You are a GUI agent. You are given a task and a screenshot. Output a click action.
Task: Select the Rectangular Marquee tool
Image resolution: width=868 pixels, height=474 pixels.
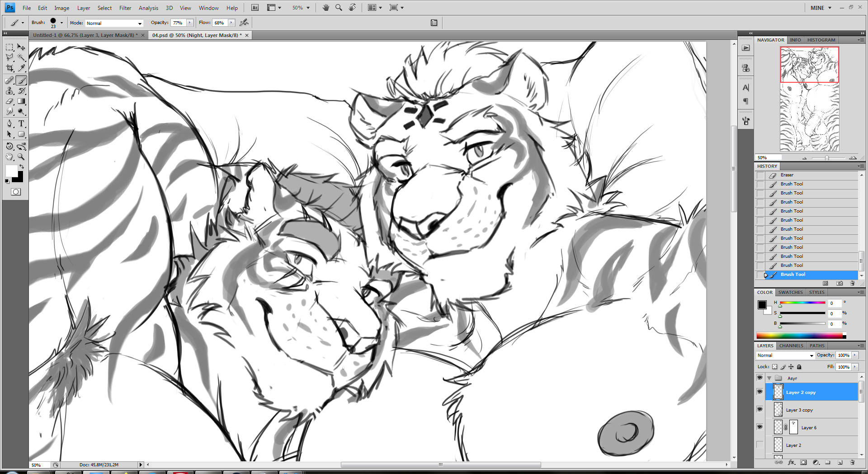[x=9, y=47]
